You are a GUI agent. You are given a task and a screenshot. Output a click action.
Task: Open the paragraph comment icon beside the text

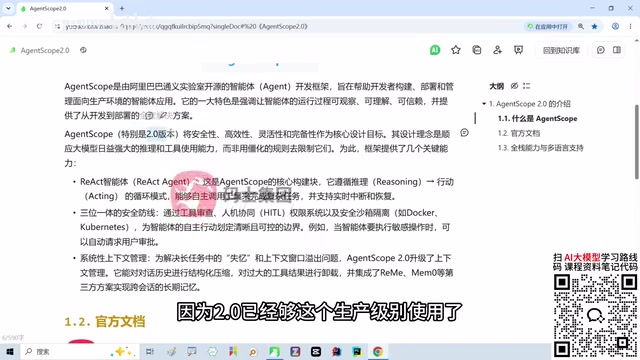click(464, 133)
